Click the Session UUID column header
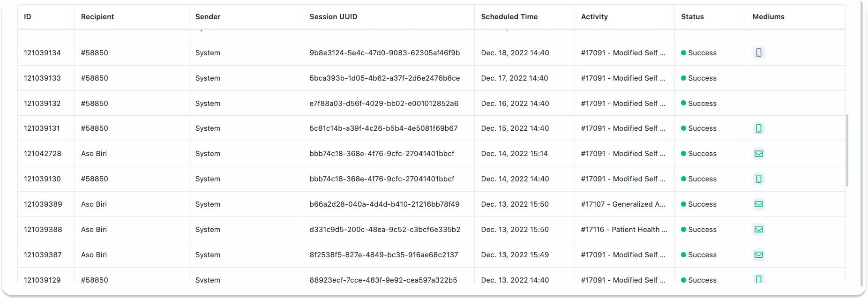This screenshot has height=299, width=868. (x=333, y=17)
